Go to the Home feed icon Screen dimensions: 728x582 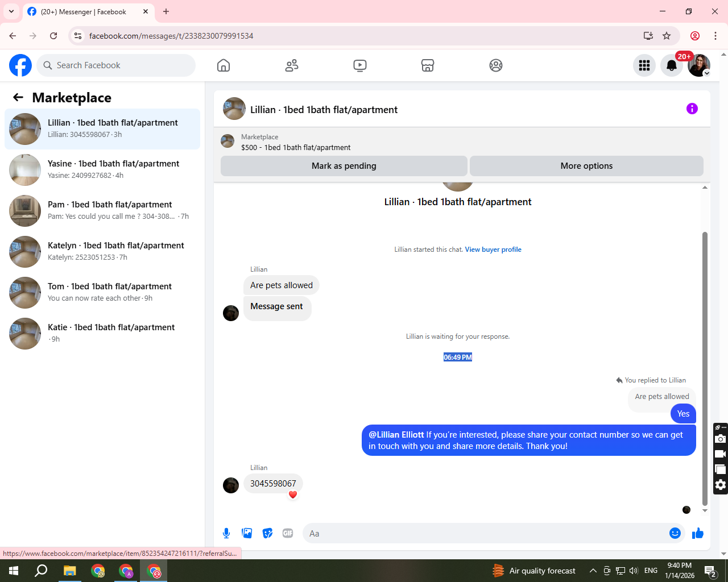click(x=224, y=65)
